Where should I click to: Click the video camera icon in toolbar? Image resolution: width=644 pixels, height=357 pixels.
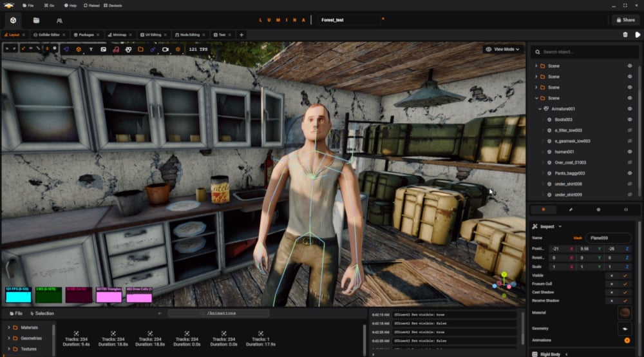coord(165,49)
